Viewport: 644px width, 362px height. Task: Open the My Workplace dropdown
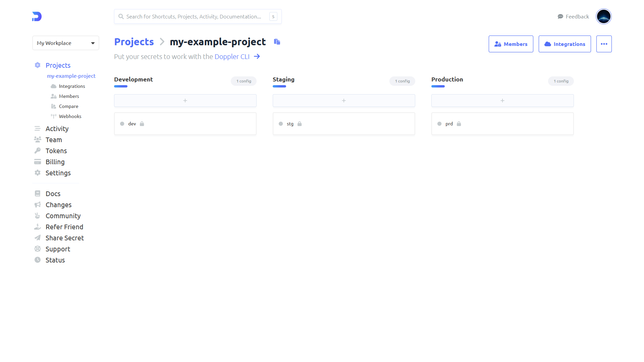(x=65, y=43)
